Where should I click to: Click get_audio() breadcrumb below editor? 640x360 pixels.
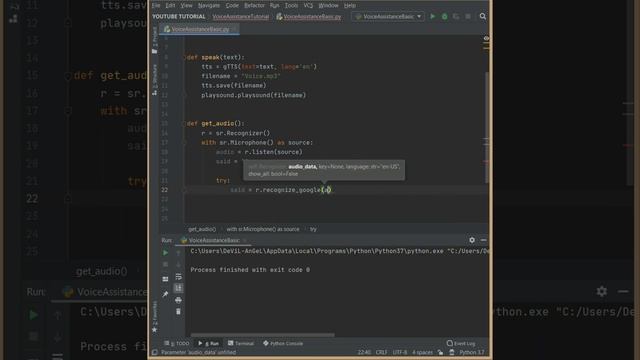(x=202, y=229)
